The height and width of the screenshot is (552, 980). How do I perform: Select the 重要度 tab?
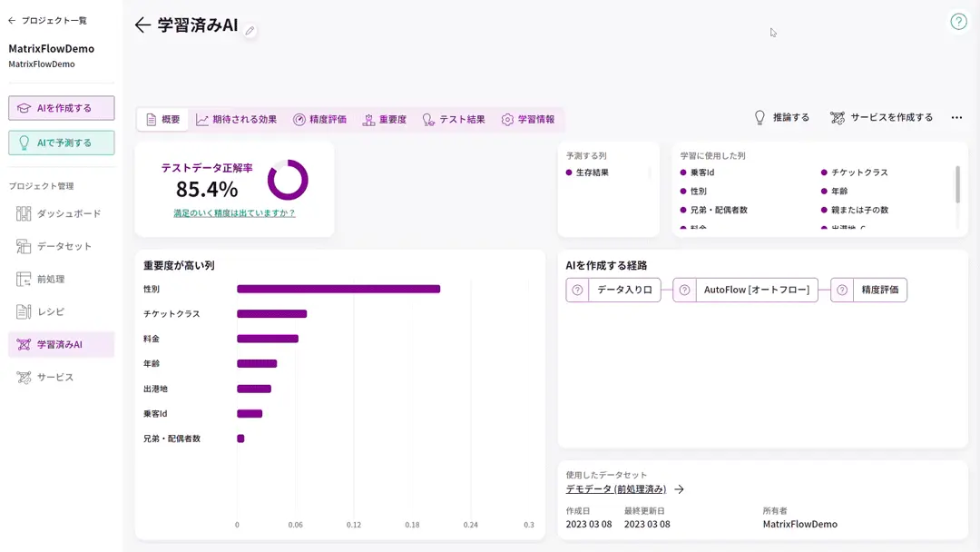click(x=384, y=120)
